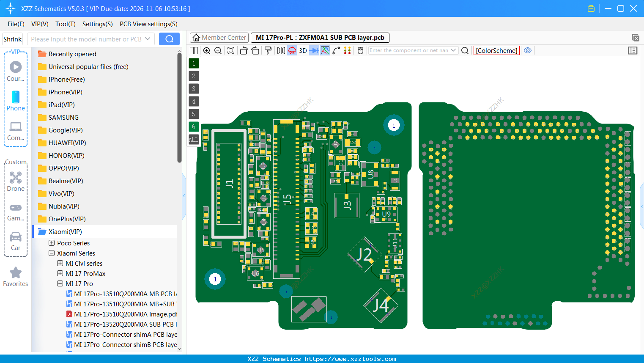Collapse the left panel with the splitter arrow
This screenshot has height=363, width=644.
(184, 196)
